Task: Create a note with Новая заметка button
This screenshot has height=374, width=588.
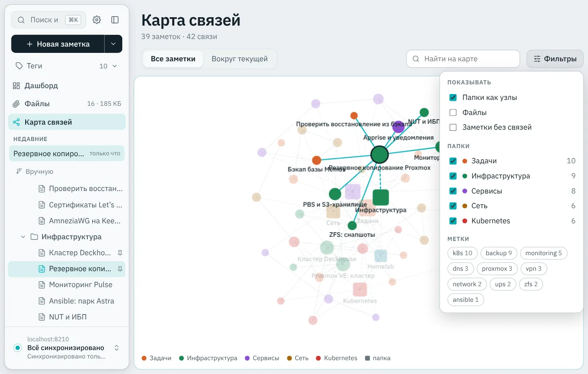Action: tap(58, 44)
